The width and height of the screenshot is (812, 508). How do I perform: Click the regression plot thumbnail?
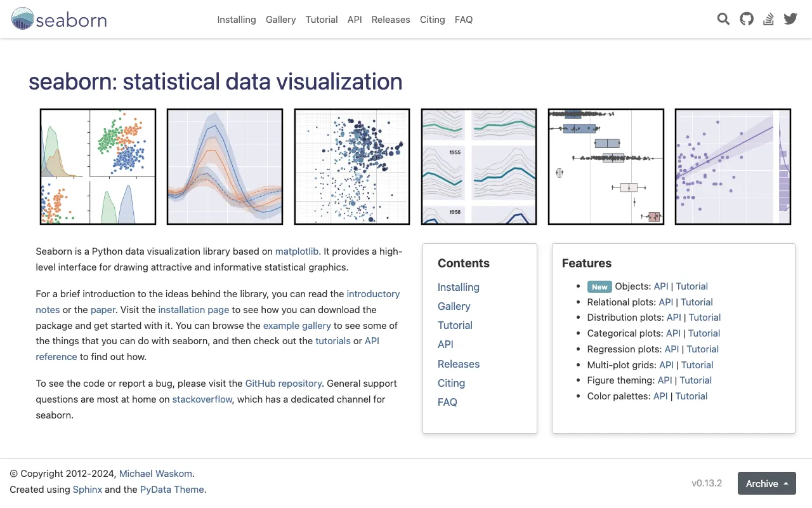[732, 166]
